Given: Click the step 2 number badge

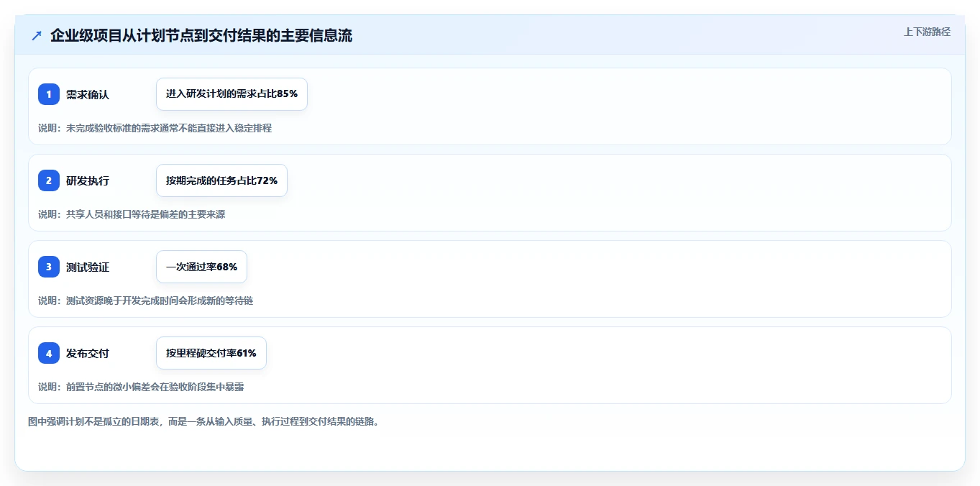Looking at the screenshot, I should 49,180.
